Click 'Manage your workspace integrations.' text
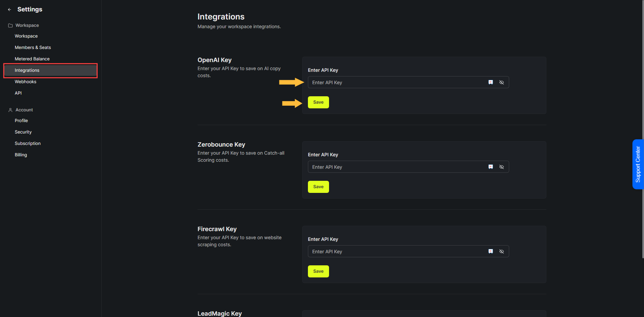Viewport: 644px width, 317px height. click(239, 27)
